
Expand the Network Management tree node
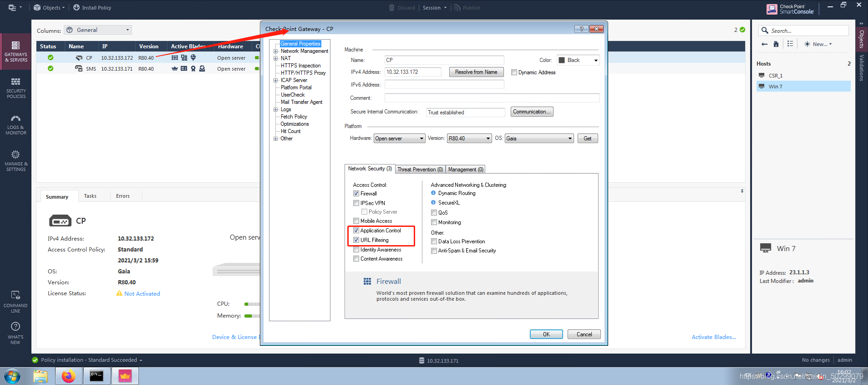[275, 51]
